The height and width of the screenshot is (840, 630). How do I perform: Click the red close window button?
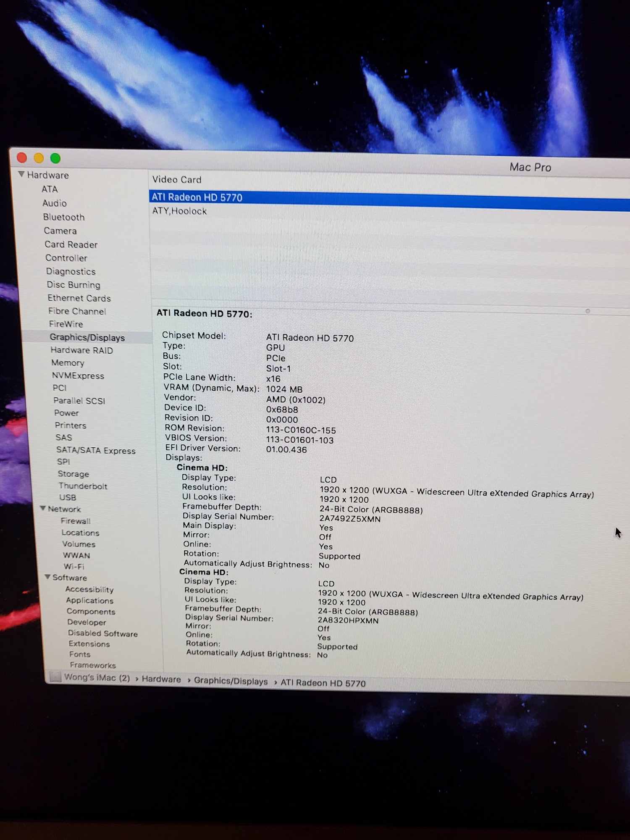pos(22,157)
